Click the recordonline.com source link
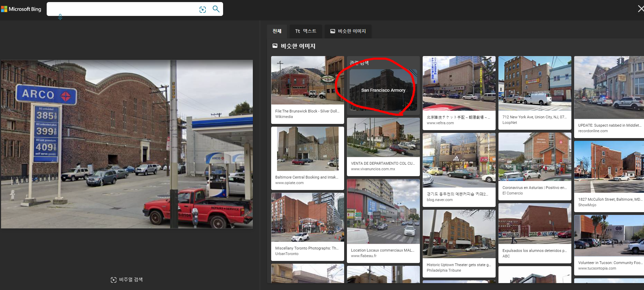Image resolution: width=644 pixels, height=290 pixels. point(593,131)
